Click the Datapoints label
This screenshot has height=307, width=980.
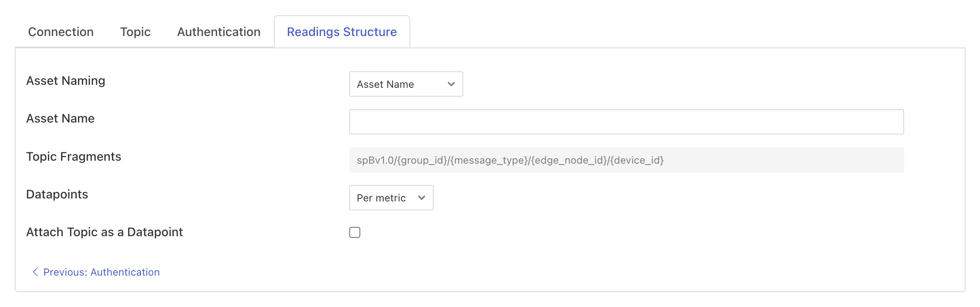pyautogui.click(x=57, y=194)
